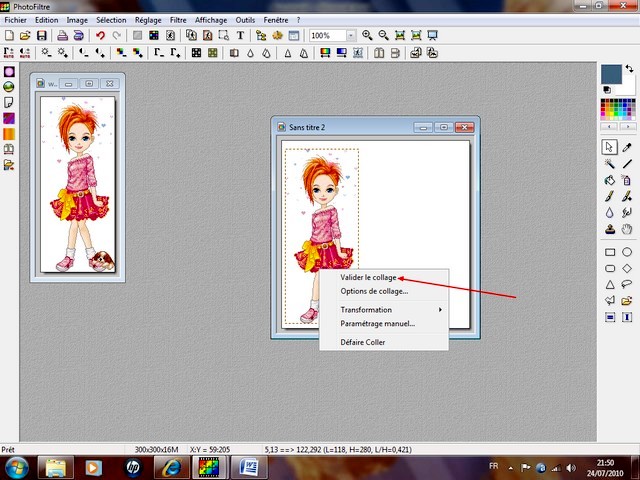The width and height of the screenshot is (640, 480).
Task: Click the Zoom out magnifier icon
Action: tap(383, 36)
